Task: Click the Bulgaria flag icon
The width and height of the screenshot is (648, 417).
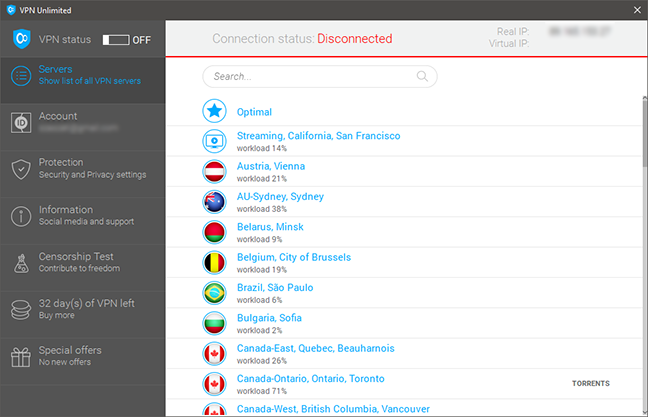Action: click(x=214, y=323)
